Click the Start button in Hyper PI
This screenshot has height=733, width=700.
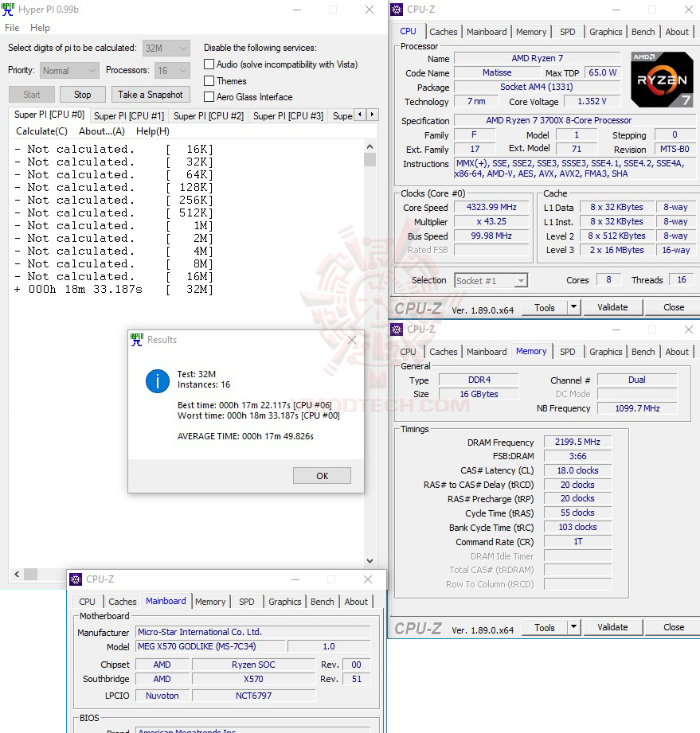click(31, 95)
